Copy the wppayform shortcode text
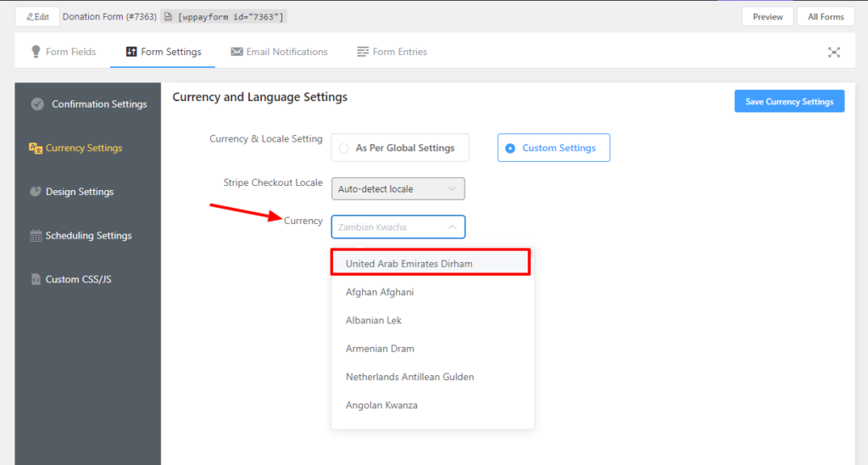 [231, 17]
